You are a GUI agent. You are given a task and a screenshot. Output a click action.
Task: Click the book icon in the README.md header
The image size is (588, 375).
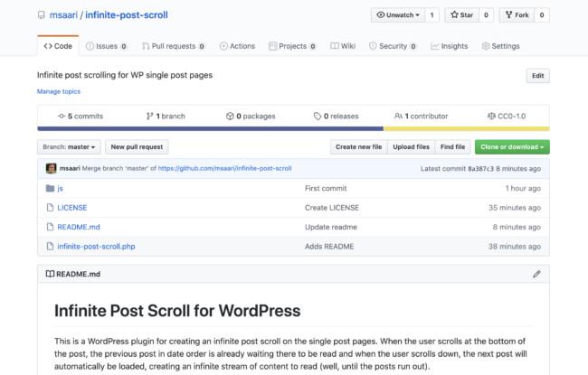(50, 274)
